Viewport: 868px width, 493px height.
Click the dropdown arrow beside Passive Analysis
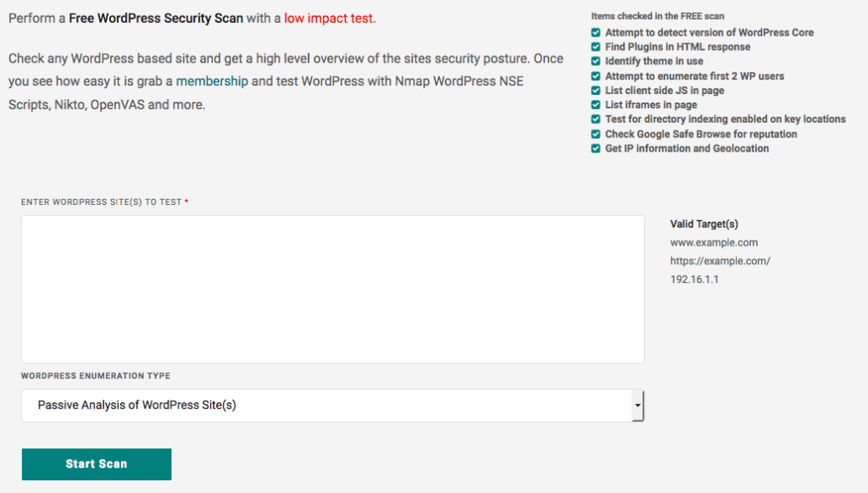point(637,406)
